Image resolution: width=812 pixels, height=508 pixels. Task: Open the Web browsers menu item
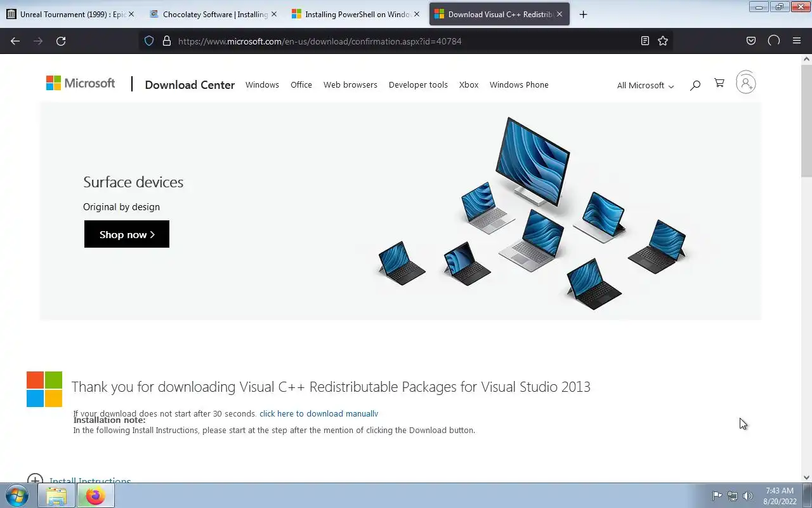pos(350,84)
